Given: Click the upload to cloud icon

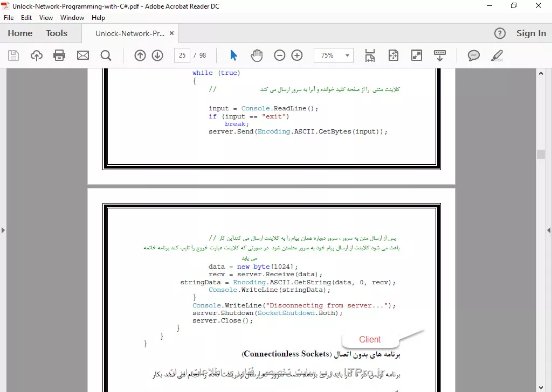Looking at the screenshot, I should [37, 55].
